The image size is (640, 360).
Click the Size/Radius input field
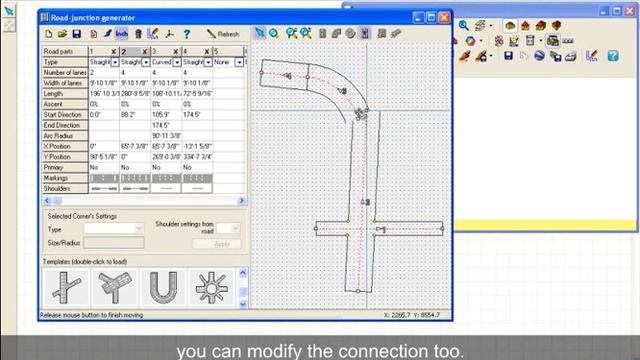[114, 243]
